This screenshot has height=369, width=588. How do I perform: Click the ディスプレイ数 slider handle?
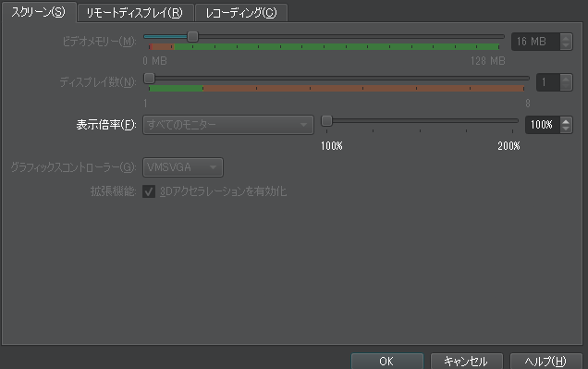[x=149, y=78]
